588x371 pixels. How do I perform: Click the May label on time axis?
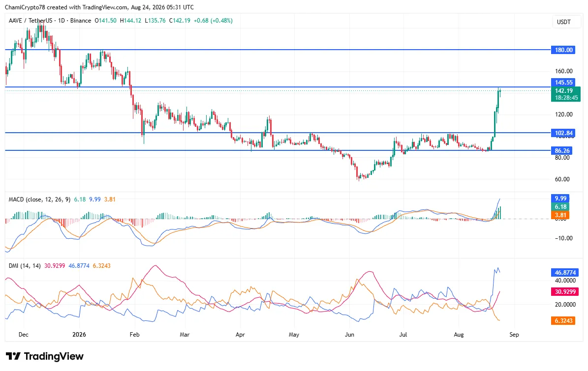point(294,334)
